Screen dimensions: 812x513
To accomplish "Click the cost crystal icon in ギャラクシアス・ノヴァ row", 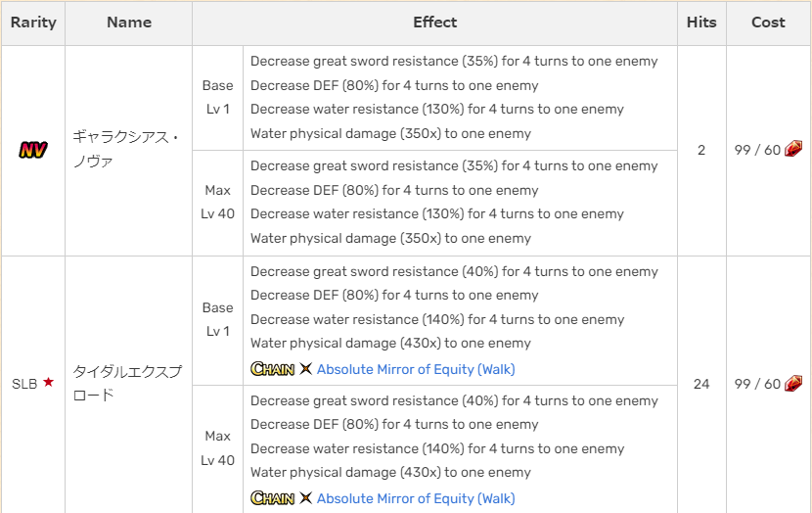I will coord(793,150).
